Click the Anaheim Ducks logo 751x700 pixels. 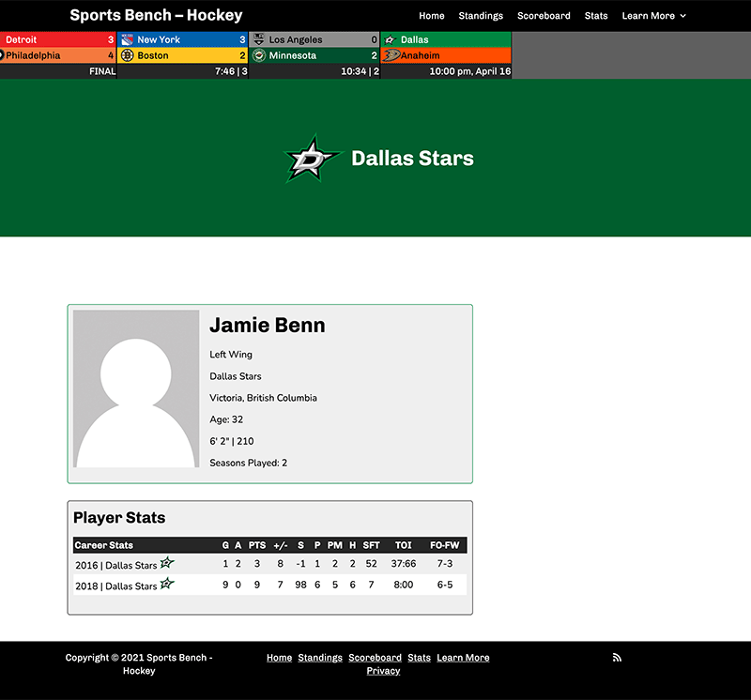391,55
